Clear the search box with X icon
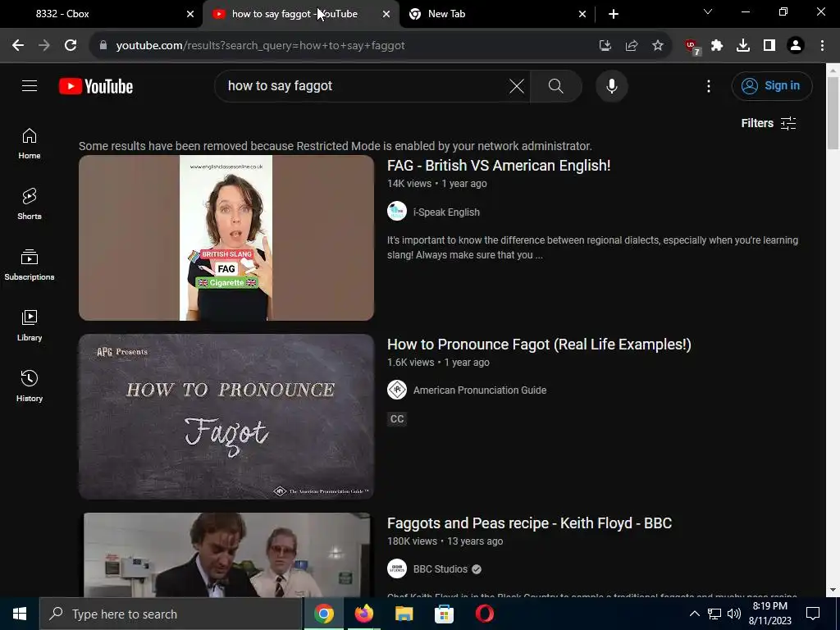This screenshot has height=630, width=840. (x=517, y=85)
